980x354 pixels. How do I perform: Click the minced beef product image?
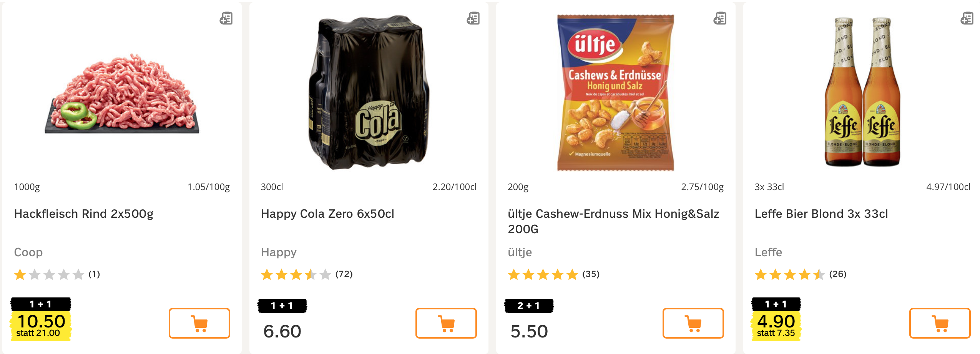(122, 94)
